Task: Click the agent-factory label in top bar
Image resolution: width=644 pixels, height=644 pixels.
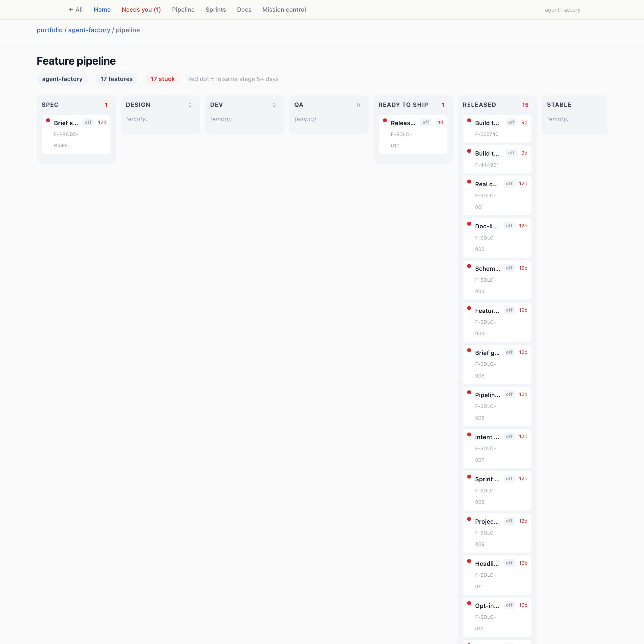Action: pos(563,10)
